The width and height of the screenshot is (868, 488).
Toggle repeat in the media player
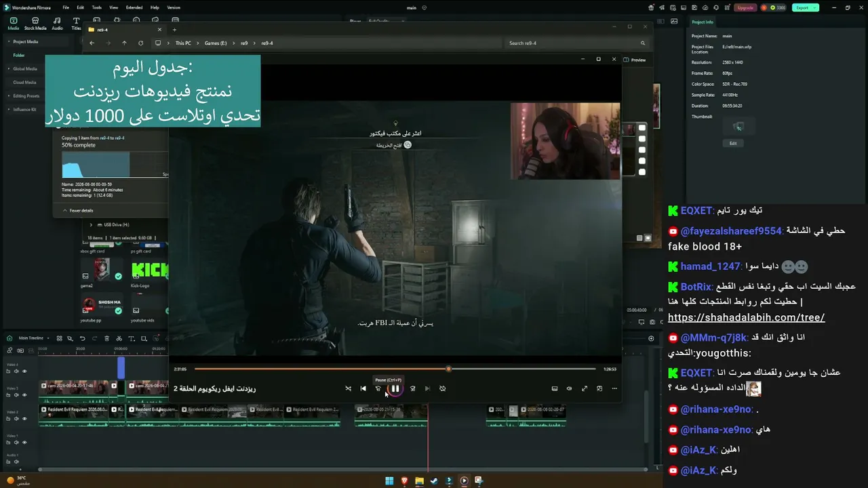442,388
